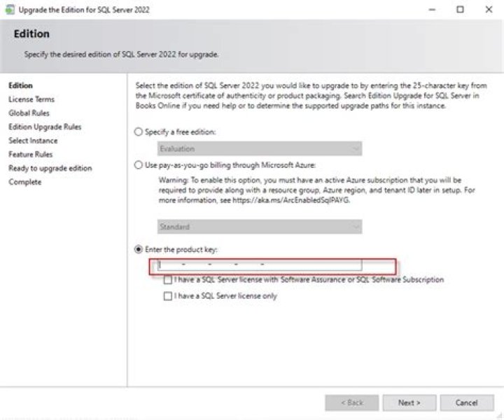Choose pay-as-you-go billing through Azure option
Screen dimensions: 504x420
coord(138,165)
